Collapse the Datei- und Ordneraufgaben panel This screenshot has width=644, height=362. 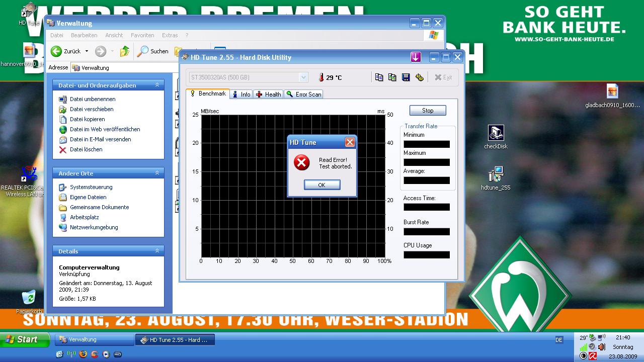[x=157, y=85]
